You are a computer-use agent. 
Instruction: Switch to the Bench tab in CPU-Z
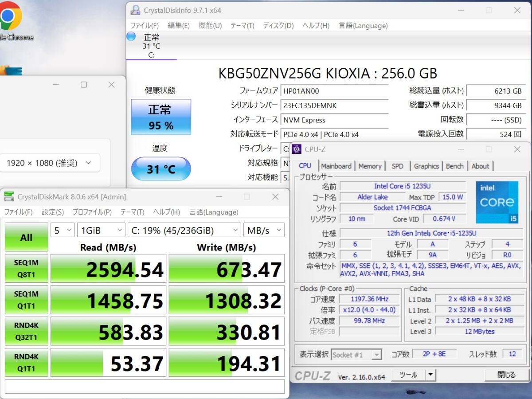(x=455, y=166)
